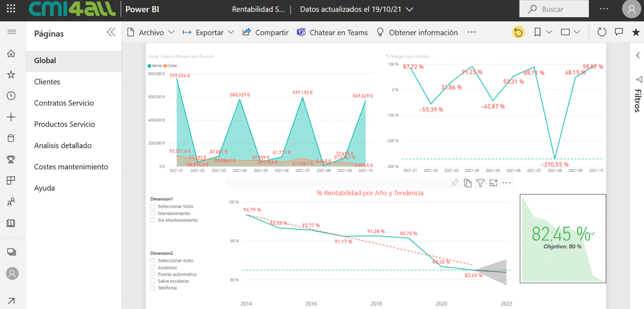644x309 pixels.
Task: Tick the Telefonia checkbox
Action: (153, 288)
